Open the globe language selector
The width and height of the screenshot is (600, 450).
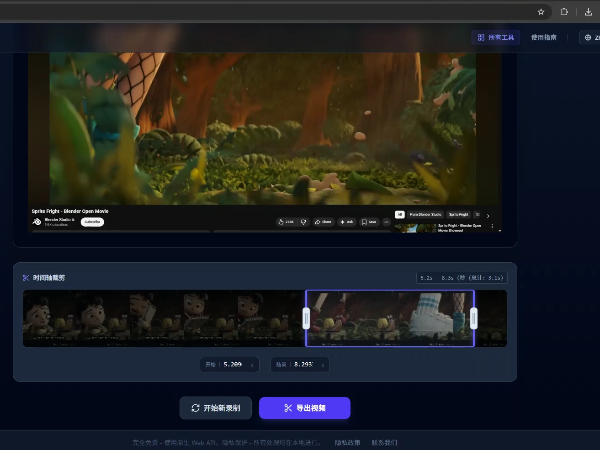pos(590,37)
